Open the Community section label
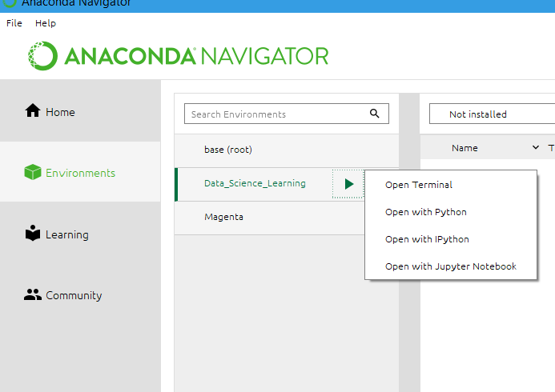Screen dimensions: 555x392 tap(74, 295)
